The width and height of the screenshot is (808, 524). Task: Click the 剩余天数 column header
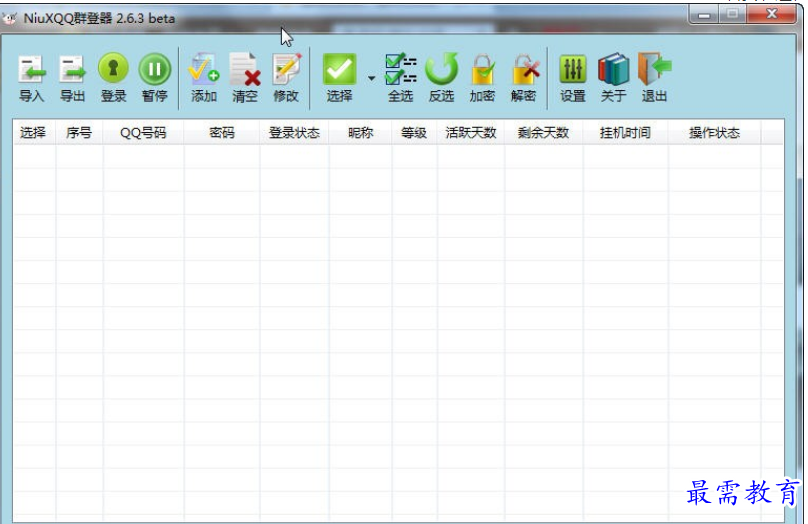[x=544, y=133]
